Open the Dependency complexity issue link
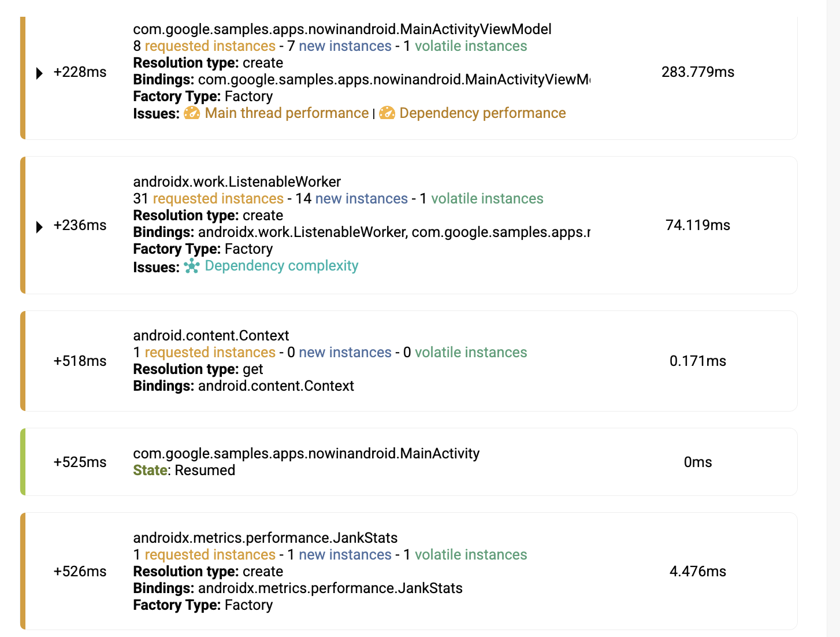840x637 pixels. point(281,266)
